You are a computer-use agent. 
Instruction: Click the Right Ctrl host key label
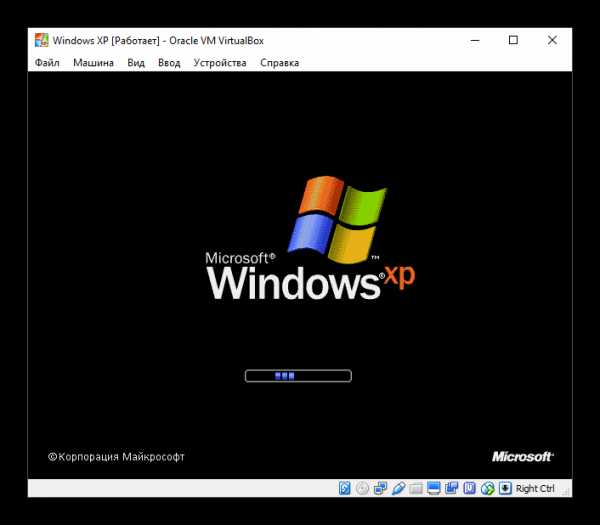coord(534,488)
